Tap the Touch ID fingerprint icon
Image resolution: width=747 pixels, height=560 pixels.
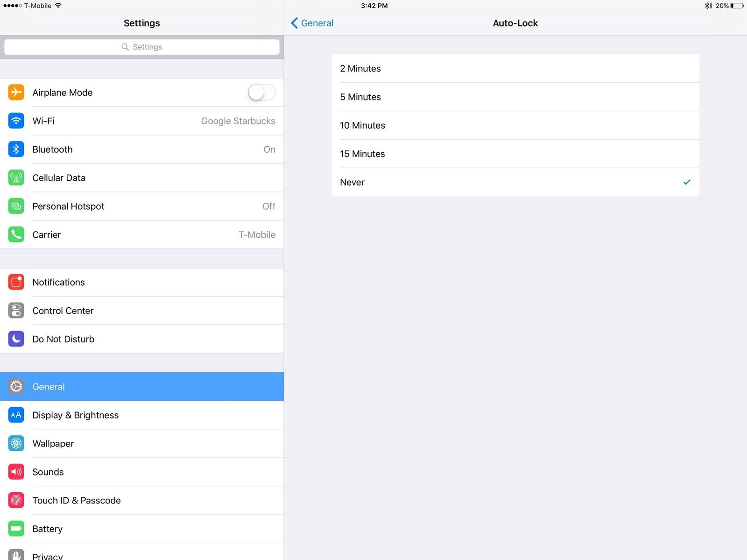[x=16, y=500]
